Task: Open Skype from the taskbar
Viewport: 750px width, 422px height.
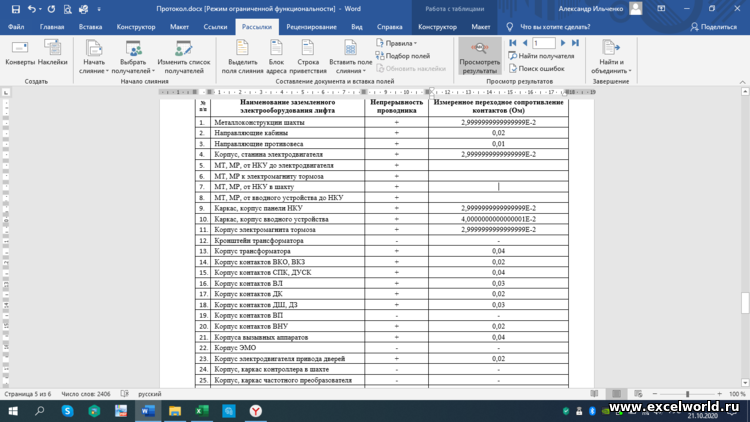Action: point(67,411)
